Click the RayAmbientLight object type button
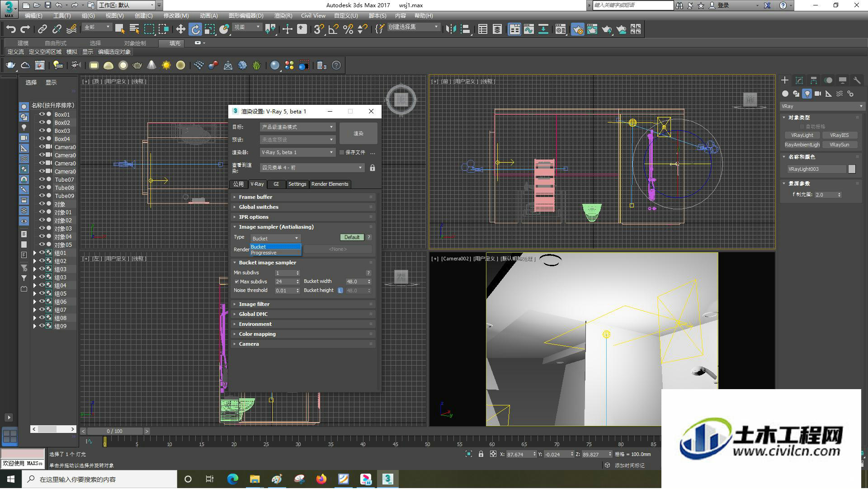Image resolution: width=868 pixels, height=489 pixels. tap(802, 145)
